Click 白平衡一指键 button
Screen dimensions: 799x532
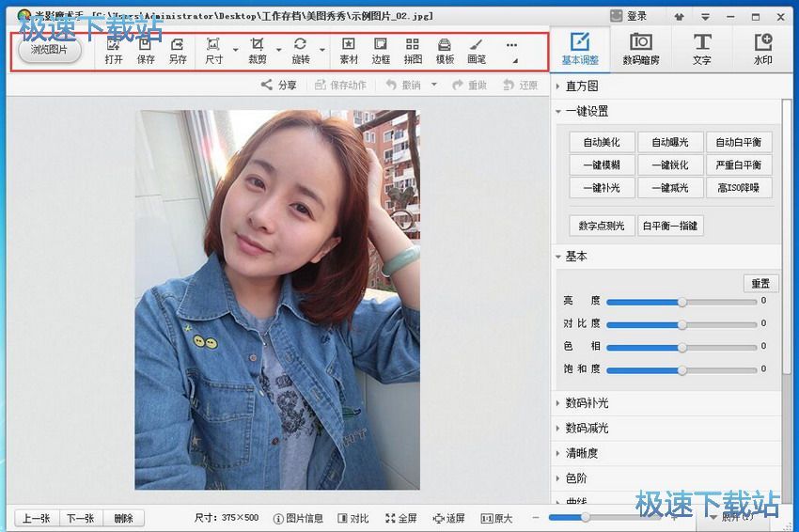[x=670, y=226]
